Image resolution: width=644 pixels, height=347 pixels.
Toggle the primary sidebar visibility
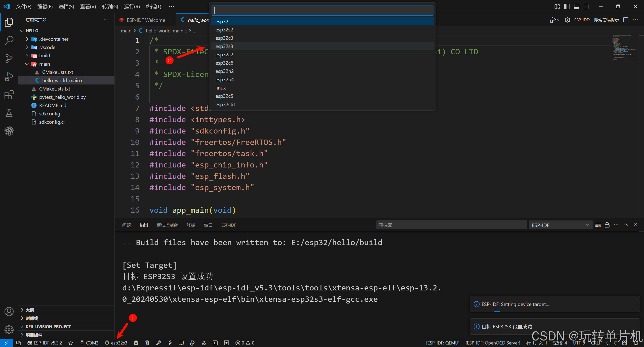(x=567, y=6)
